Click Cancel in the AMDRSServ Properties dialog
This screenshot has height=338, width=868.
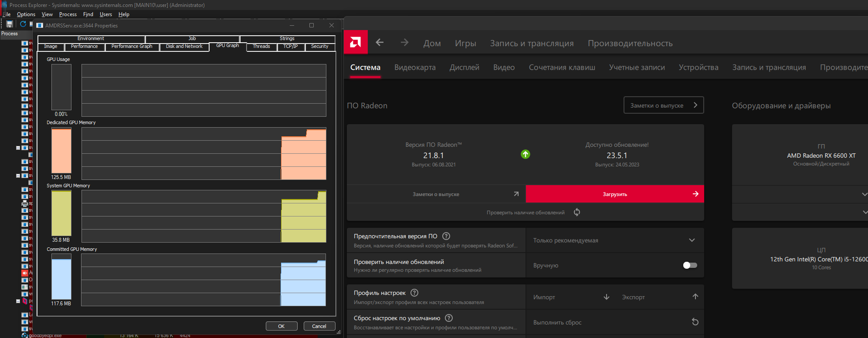pos(319,326)
